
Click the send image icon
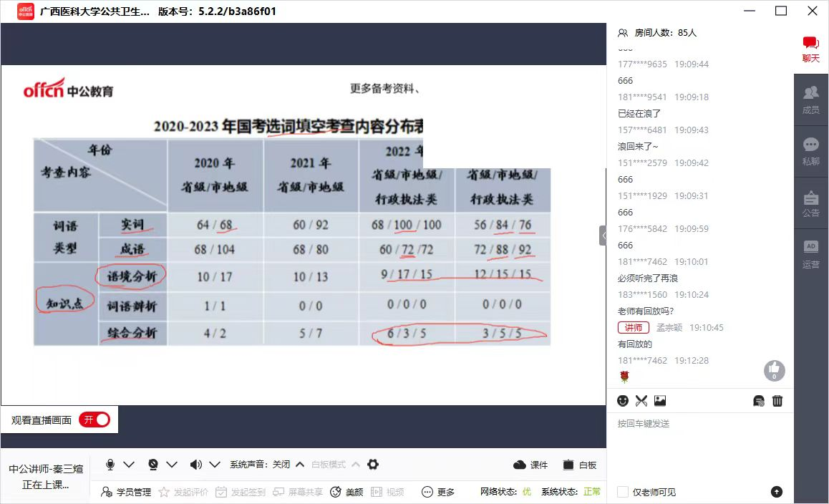(x=660, y=401)
